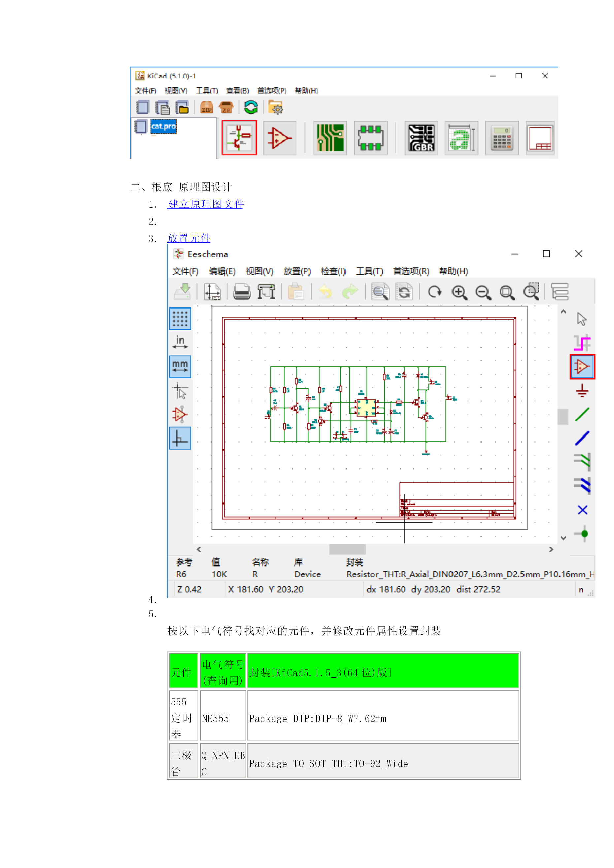This screenshot has height=868, width=614.
Task: Open page settings in Eeschema toolbar
Action: pyautogui.click(x=212, y=292)
